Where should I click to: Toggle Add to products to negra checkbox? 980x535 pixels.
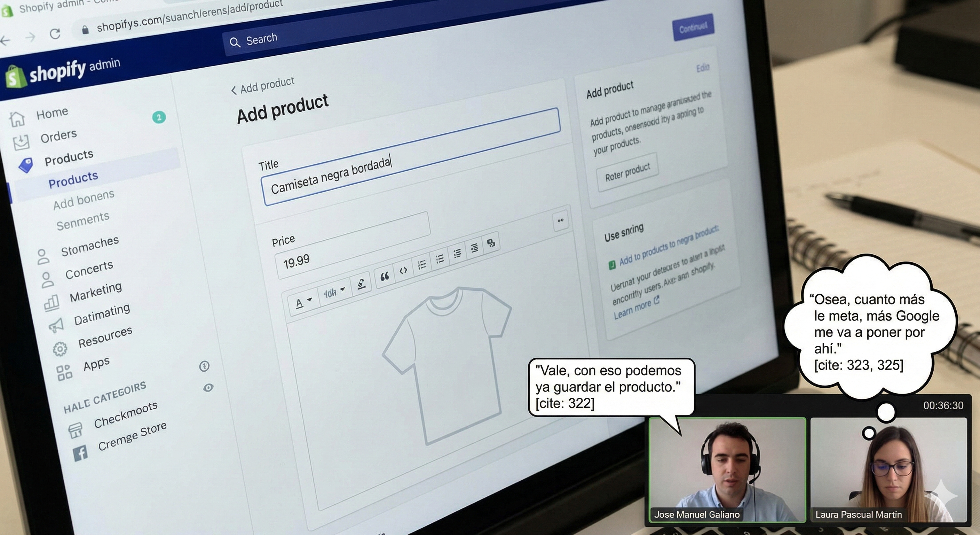click(612, 265)
